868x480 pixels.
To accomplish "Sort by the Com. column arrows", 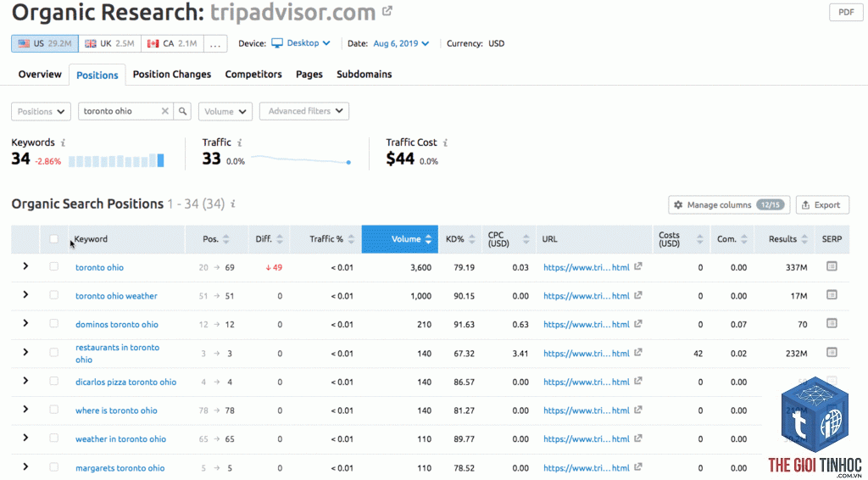I will (x=744, y=239).
